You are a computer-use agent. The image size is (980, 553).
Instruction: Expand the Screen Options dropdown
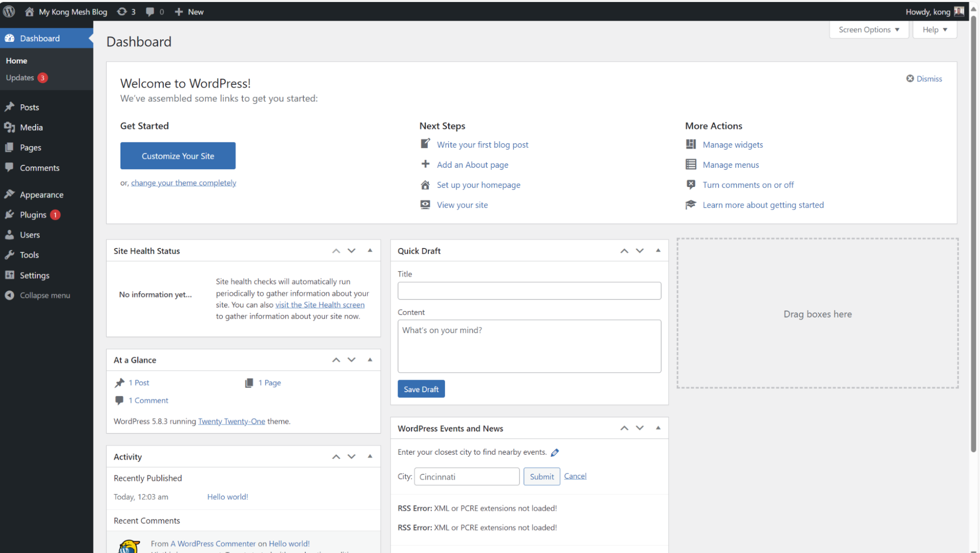pyautogui.click(x=869, y=30)
